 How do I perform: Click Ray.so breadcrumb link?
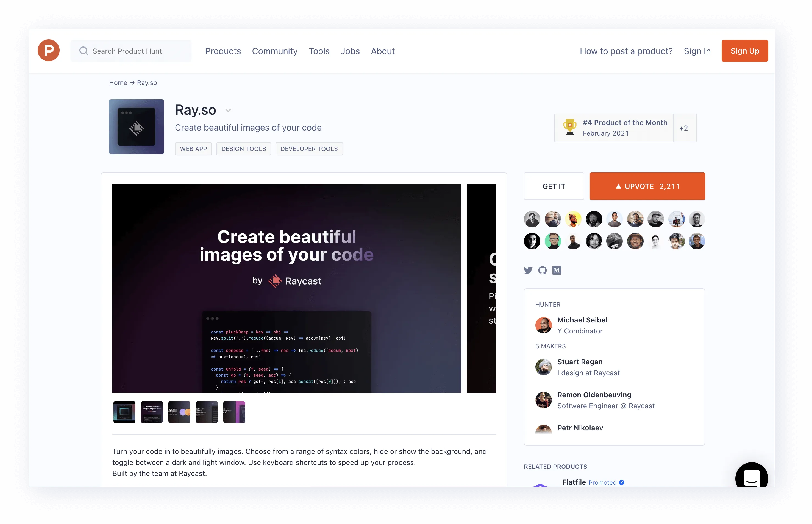(147, 83)
